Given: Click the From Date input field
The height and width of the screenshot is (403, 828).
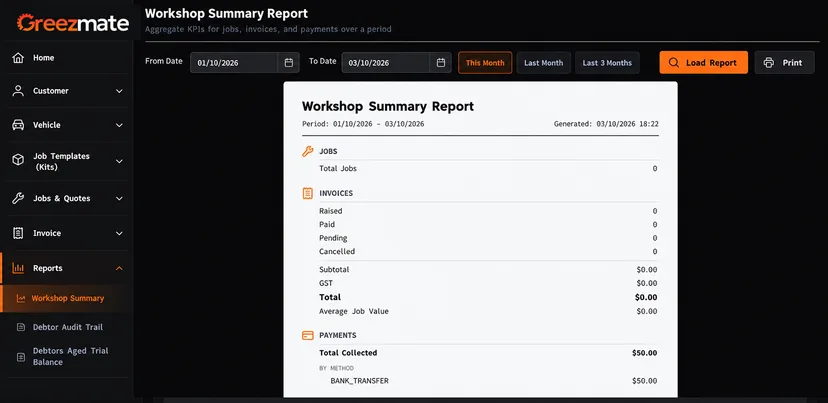Looking at the screenshot, I should click(x=234, y=63).
